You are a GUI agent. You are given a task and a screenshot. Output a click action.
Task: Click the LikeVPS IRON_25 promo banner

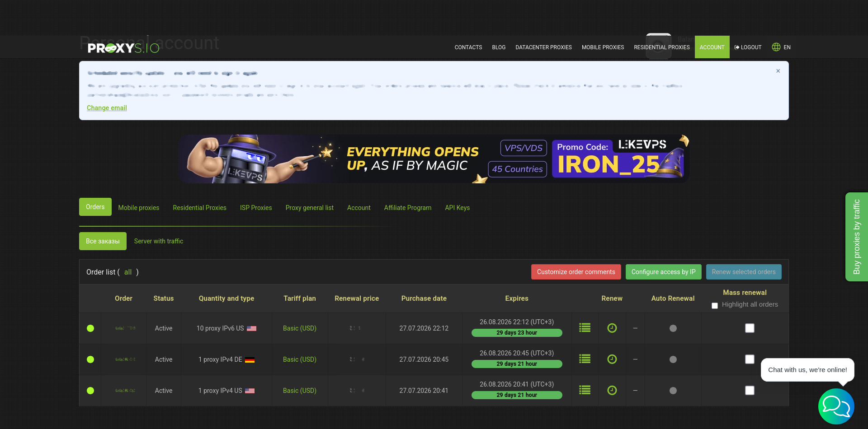(434, 159)
